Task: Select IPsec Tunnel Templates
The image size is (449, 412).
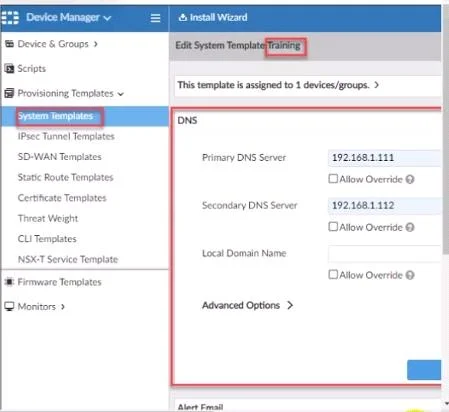Action: (66, 136)
